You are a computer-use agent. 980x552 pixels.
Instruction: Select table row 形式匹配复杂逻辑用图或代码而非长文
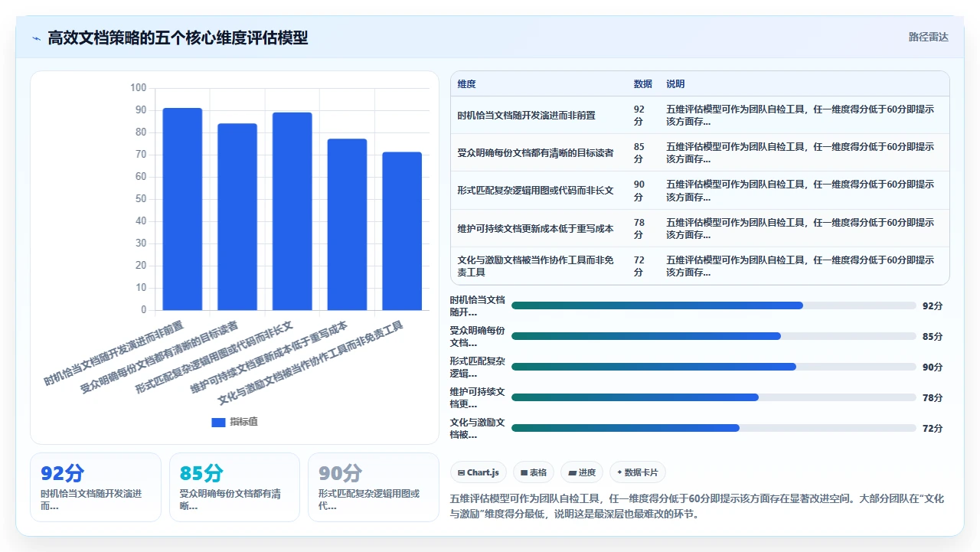click(700, 190)
